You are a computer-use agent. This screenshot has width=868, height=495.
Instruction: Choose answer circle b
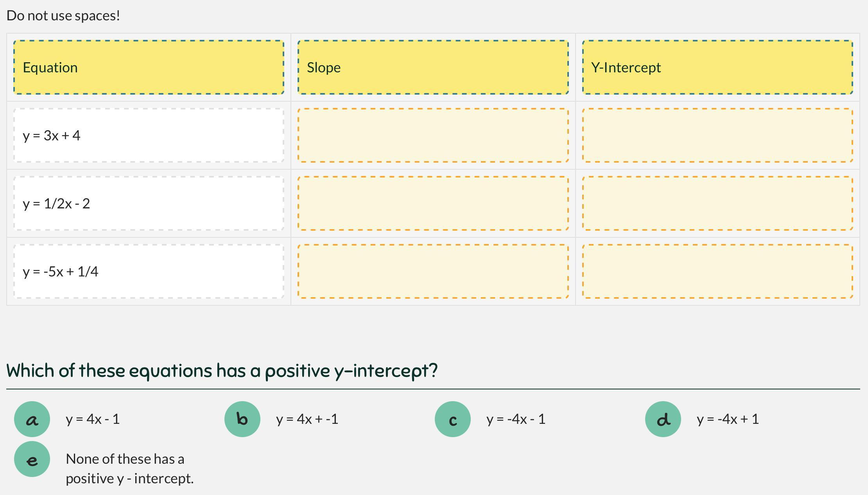242,419
